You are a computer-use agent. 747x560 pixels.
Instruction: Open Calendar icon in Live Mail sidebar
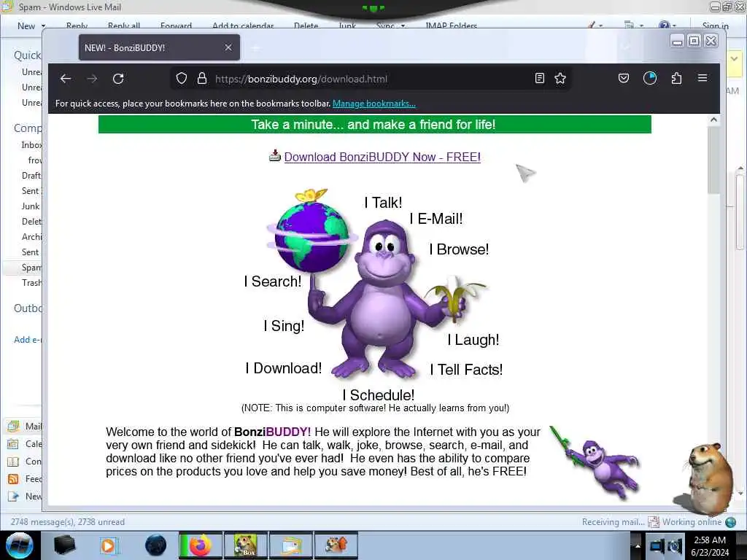[13, 444]
